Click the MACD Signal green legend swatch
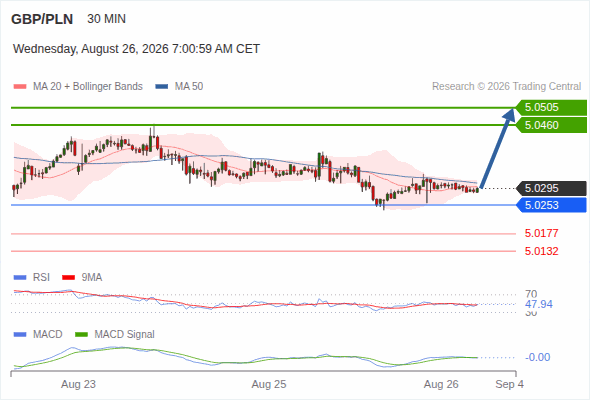Screen dimensions: 590x400 [x=81, y=335]
